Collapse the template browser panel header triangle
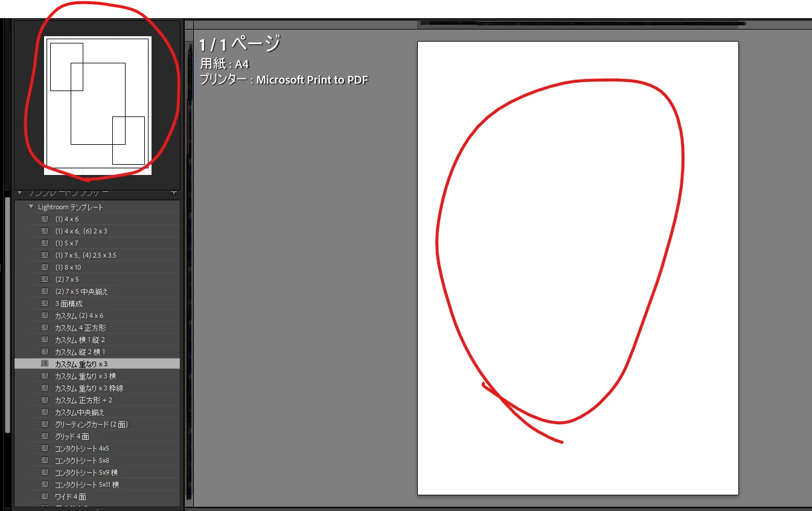Viewport: 812px width, 511px height. coord(20,193)
